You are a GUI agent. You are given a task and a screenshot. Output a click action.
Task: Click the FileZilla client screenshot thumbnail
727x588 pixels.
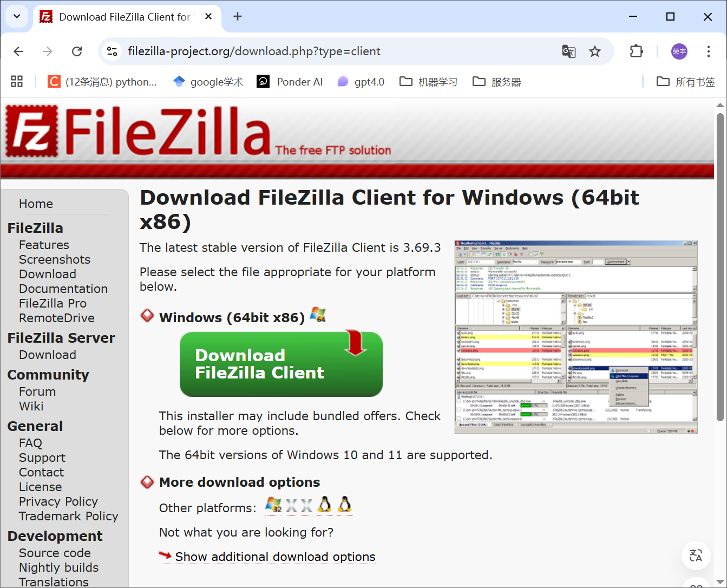[x=576, y=337]
